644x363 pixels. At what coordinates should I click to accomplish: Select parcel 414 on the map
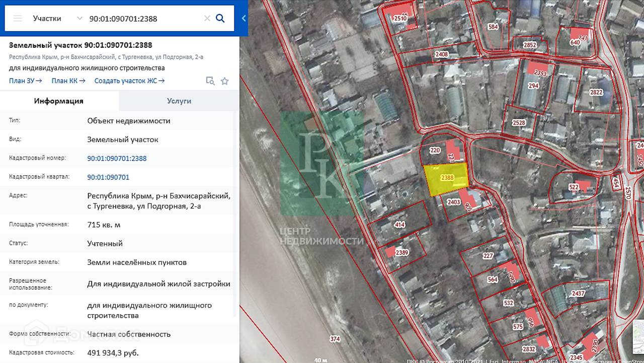click(400, 224)
